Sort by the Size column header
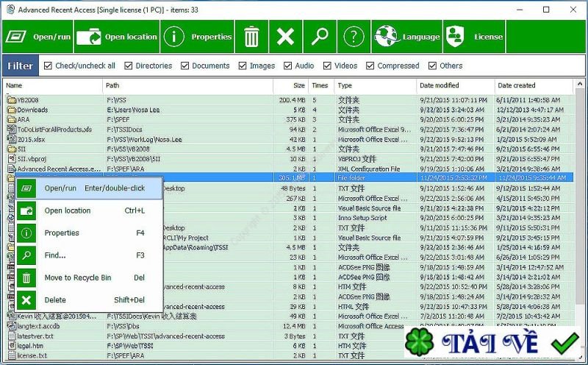588x365 pixels. 290,85
